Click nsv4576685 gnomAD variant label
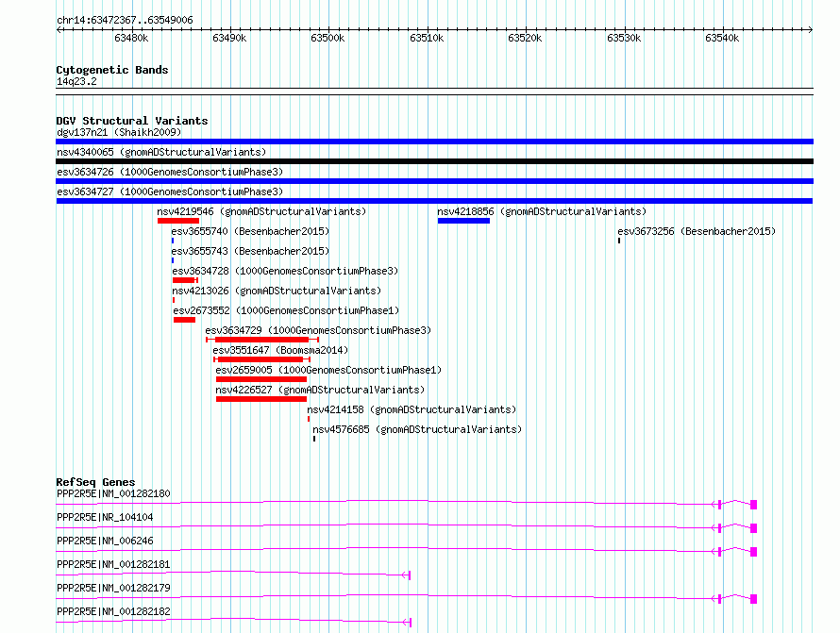Viewport: 840px width, 633px height. (x=417, y=429)
